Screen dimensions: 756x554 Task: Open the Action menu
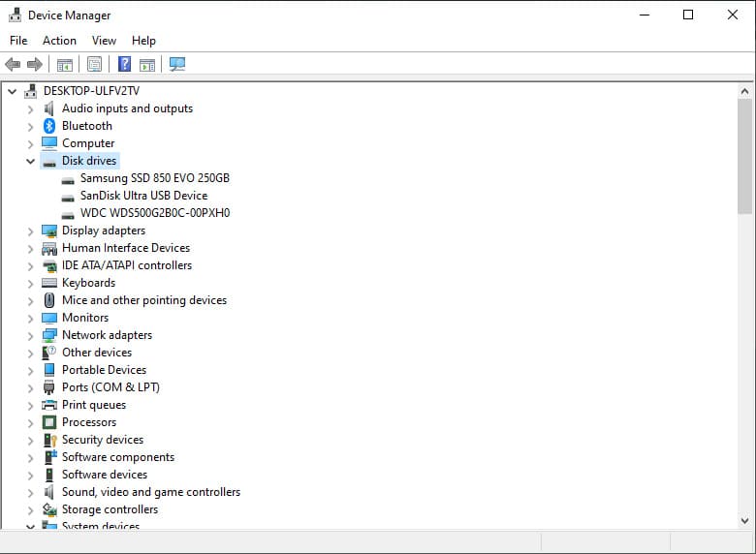coord(59,41)
